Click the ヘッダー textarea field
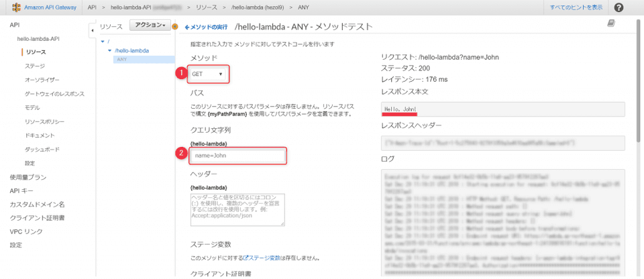Screen dimensions: 644x279 237,209
